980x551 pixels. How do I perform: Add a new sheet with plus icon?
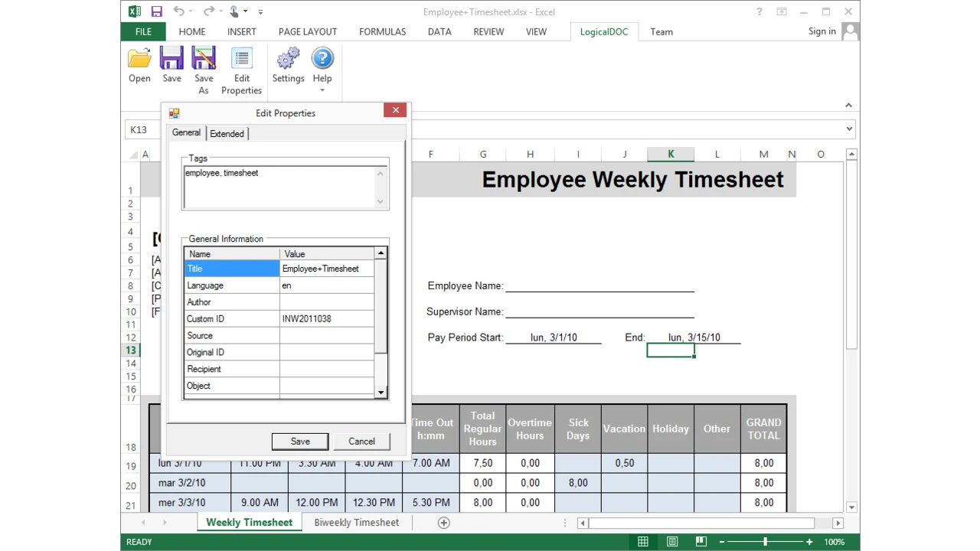(443, 523)
